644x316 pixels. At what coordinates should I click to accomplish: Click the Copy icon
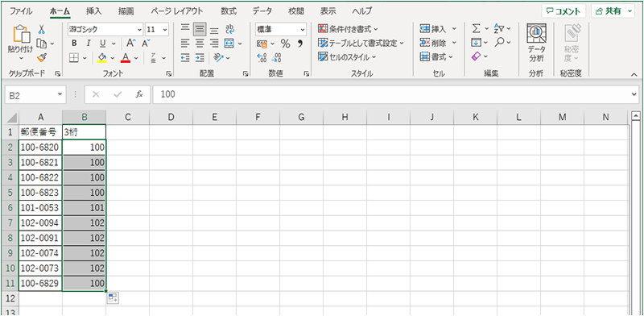click(41, 44)
